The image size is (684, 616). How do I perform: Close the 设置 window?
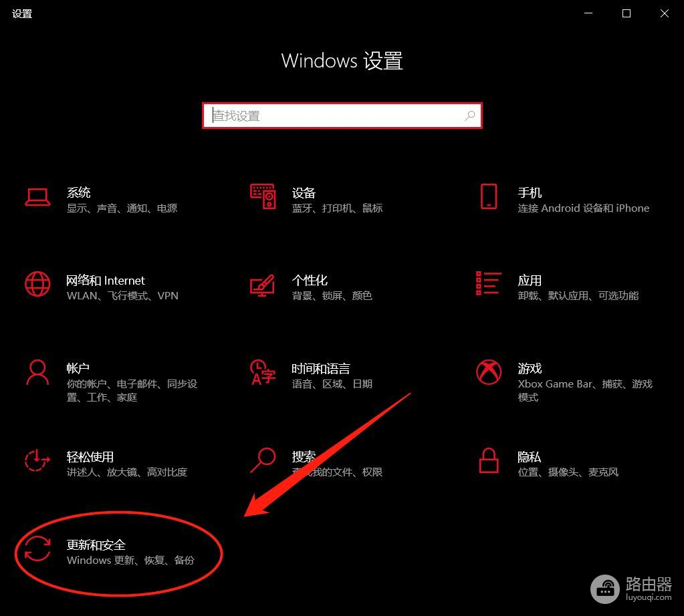point(665,13)
